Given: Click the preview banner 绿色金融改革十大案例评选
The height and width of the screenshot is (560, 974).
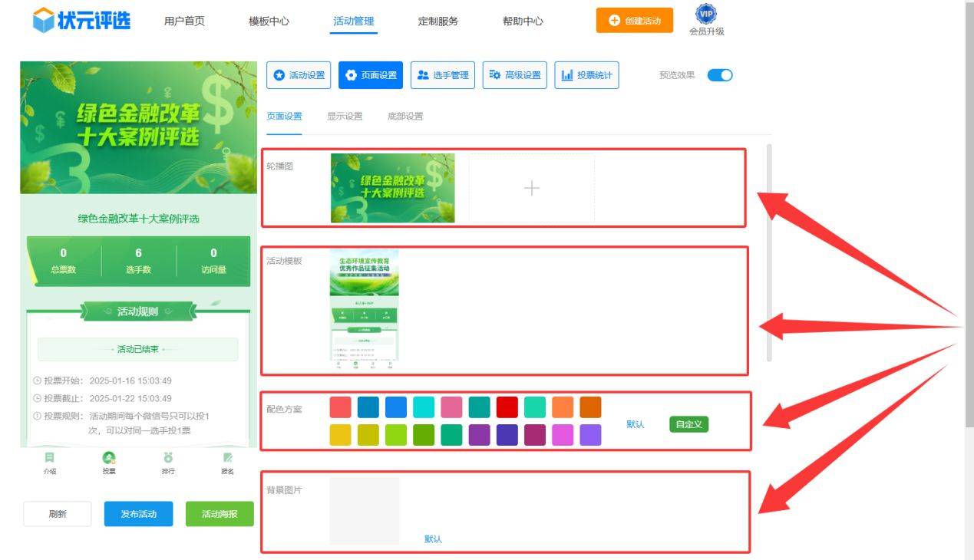Looking at the screenshot, I should click(138, 127).
